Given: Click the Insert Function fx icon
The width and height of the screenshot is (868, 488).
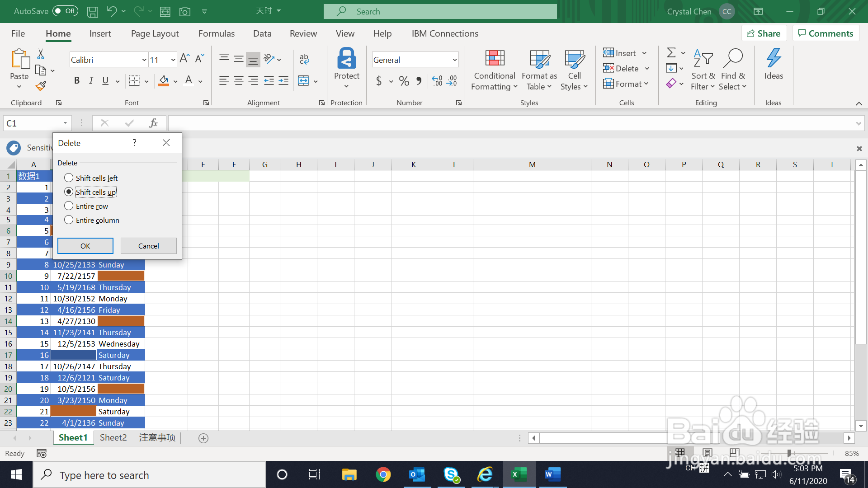Looking at the screenshot, I should pyautogui.click(x=153, y=123).
